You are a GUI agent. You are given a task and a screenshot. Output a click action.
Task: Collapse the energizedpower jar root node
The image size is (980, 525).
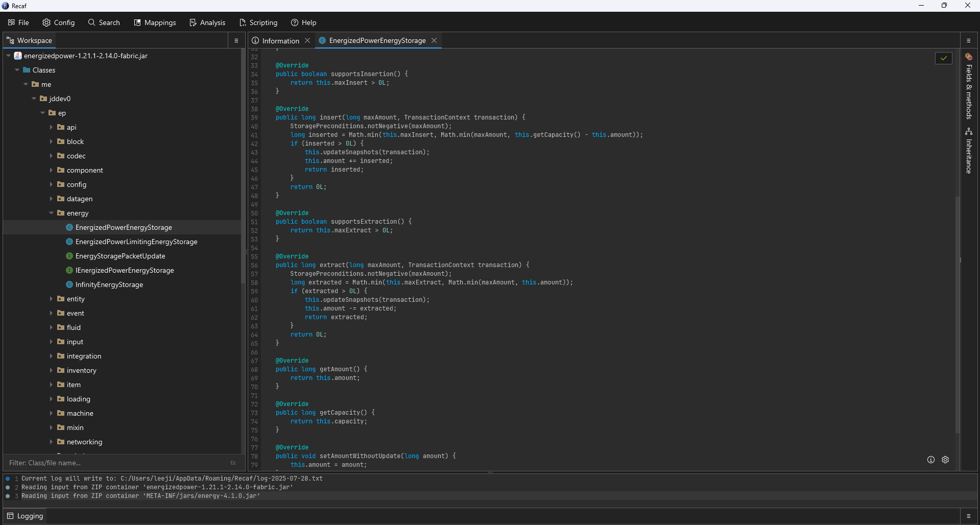pos(9,56)
